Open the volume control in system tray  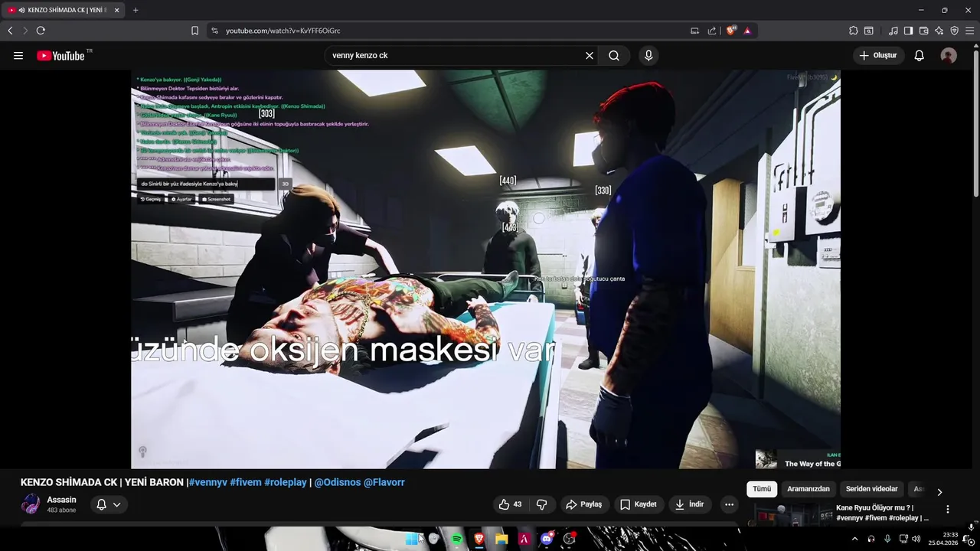[916, 539]
